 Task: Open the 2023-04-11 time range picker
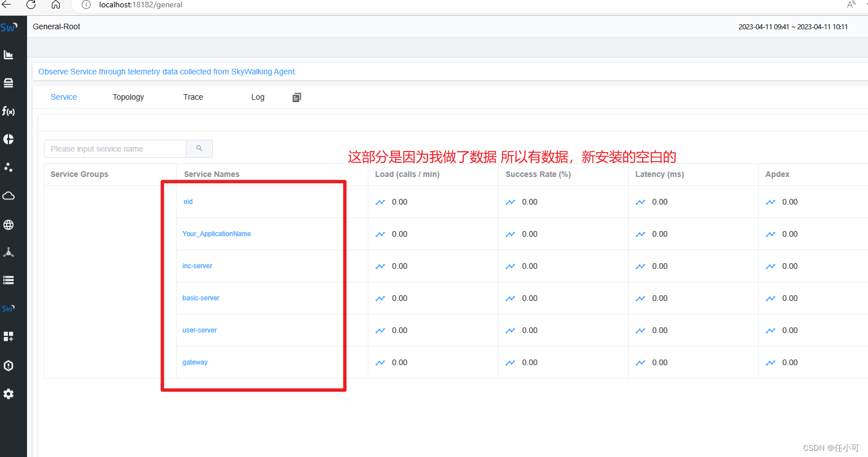[x=793, y=26]
